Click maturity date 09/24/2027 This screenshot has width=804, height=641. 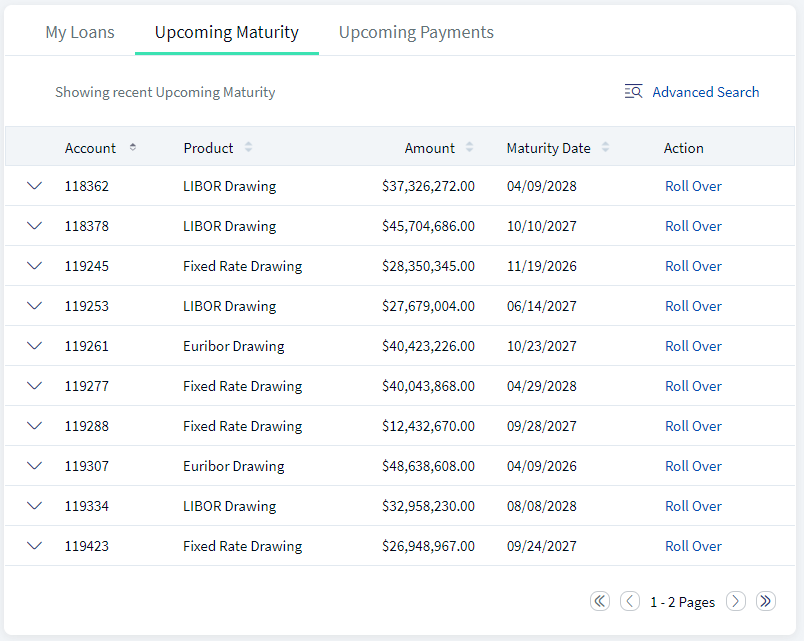coord(542,546)
